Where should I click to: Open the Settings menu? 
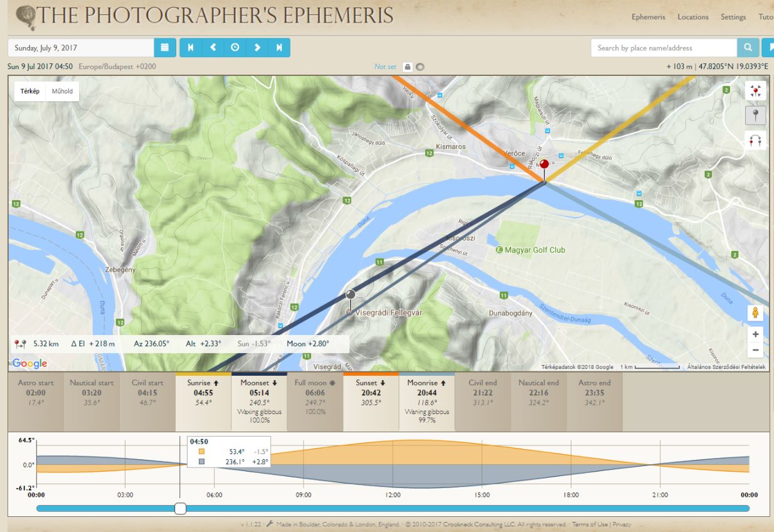pyautogui.click(x=733, y=17)
